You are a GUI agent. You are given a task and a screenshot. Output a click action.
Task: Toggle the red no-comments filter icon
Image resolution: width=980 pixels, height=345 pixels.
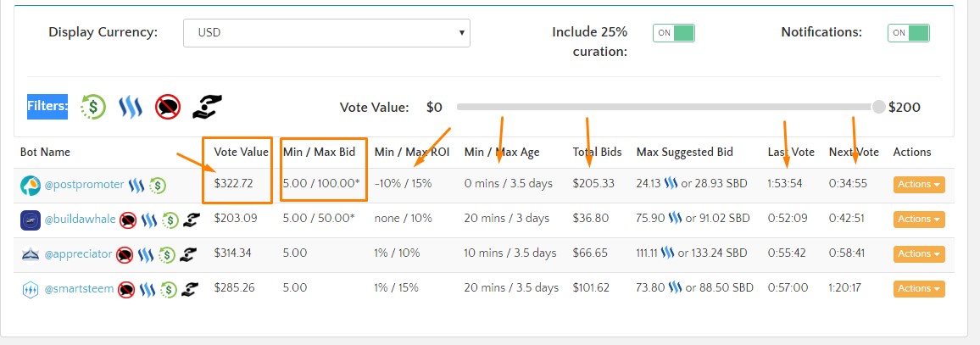pos(168,107)
